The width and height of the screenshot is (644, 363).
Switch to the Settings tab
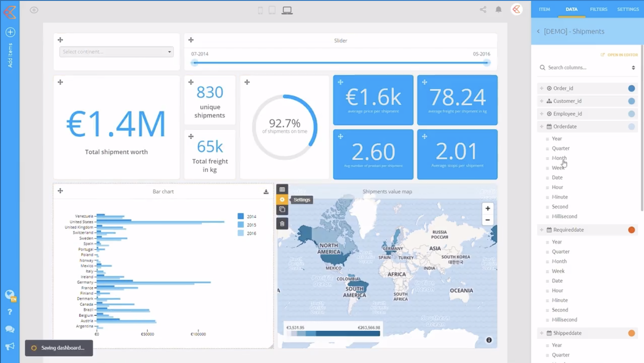pos(628,9)
